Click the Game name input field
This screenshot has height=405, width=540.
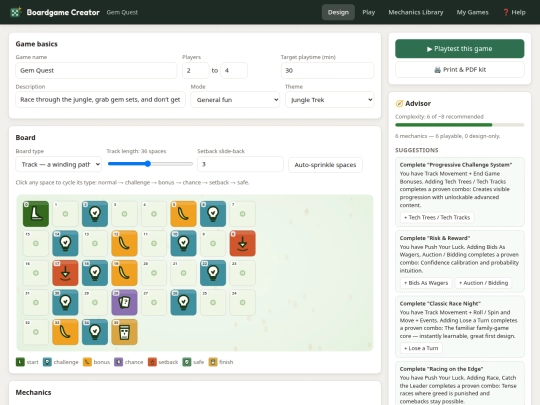pos(96,70)
